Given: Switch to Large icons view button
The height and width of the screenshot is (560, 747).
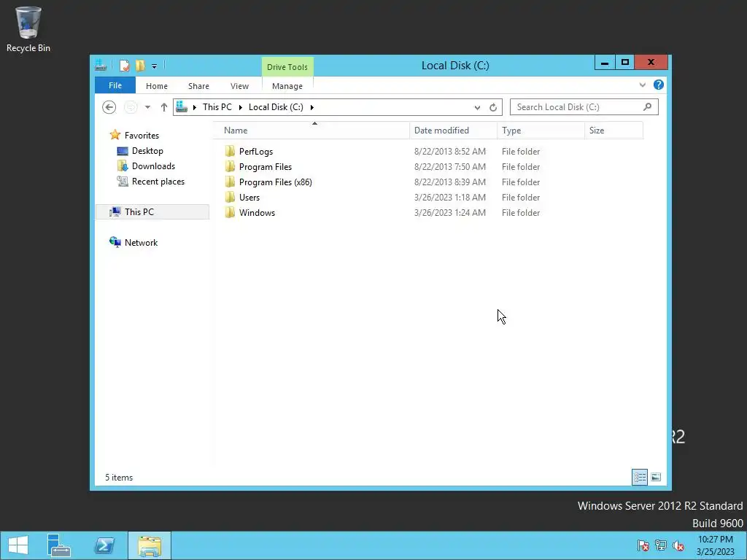Looking at the screenshot, I should [656, 477].
